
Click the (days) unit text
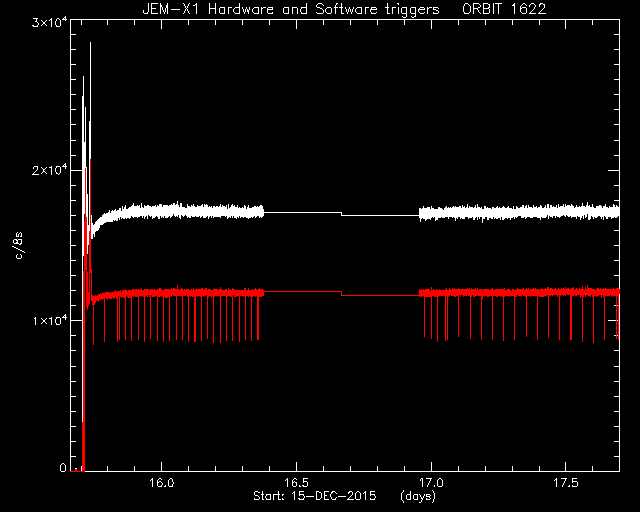point(418,496)
